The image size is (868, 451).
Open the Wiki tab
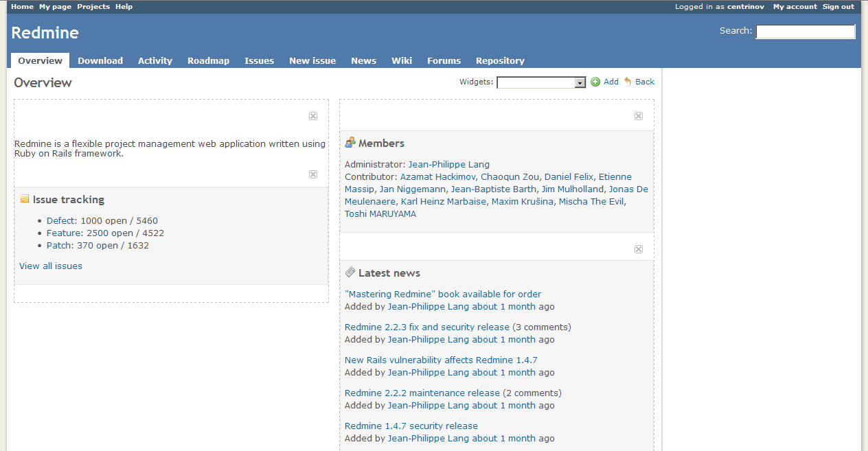[x=402, y=60]
